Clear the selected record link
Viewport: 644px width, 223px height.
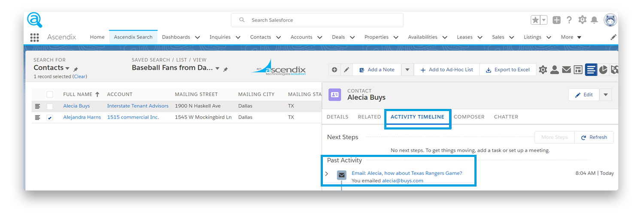coord(80,76)
